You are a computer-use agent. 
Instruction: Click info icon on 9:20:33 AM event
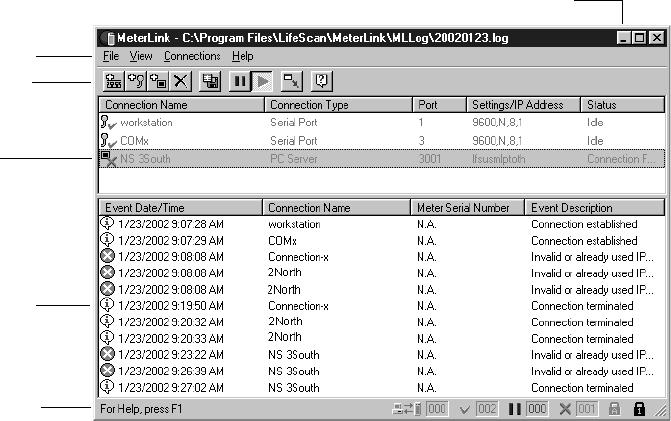coord(107,338)
